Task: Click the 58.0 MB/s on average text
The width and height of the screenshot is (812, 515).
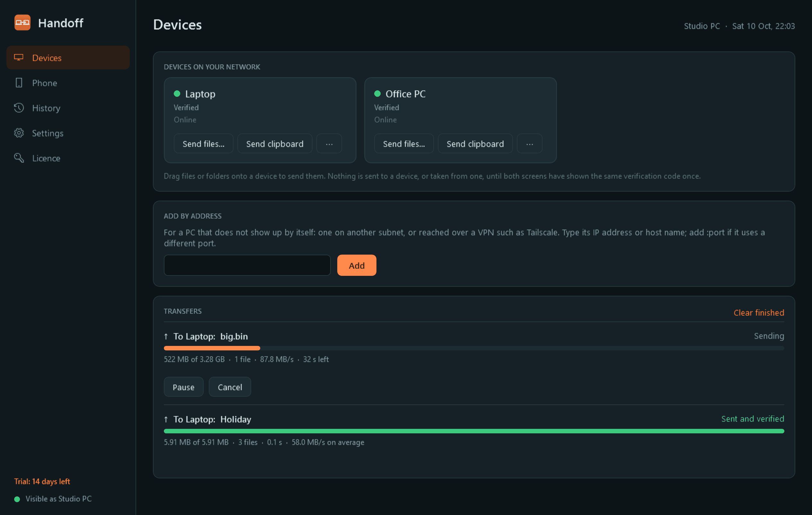Action: 328,442
